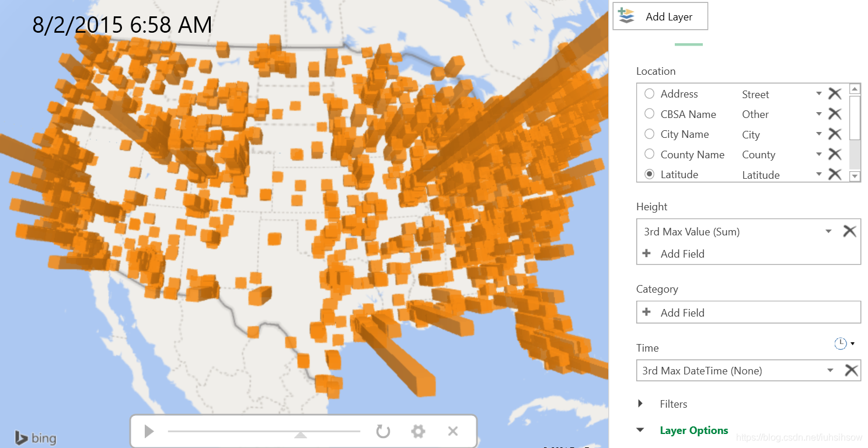The width and height of the screenshot is (868, 448).
Task: Add a field under Category
Action: 682,312
